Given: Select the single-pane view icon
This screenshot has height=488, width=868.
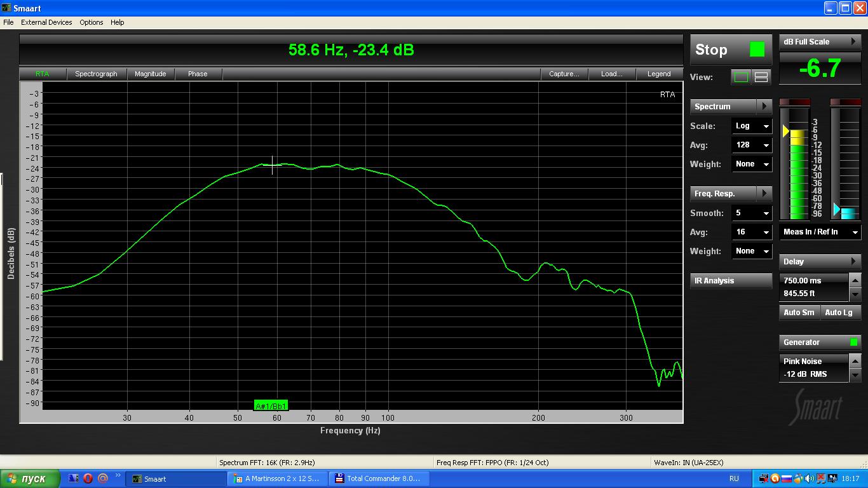Looking at the screenshot, I should point(741,78).
